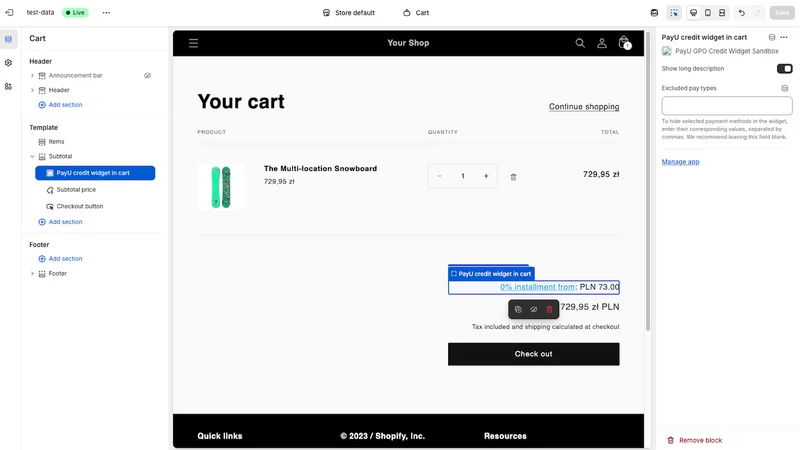Open the app embeds sidebar icon
Viewport: 800px width, 450px height.
tap(8, 87)
